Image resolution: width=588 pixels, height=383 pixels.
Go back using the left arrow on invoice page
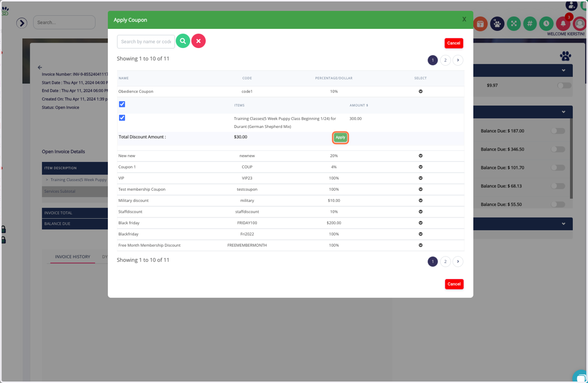[x=40, y=67]
